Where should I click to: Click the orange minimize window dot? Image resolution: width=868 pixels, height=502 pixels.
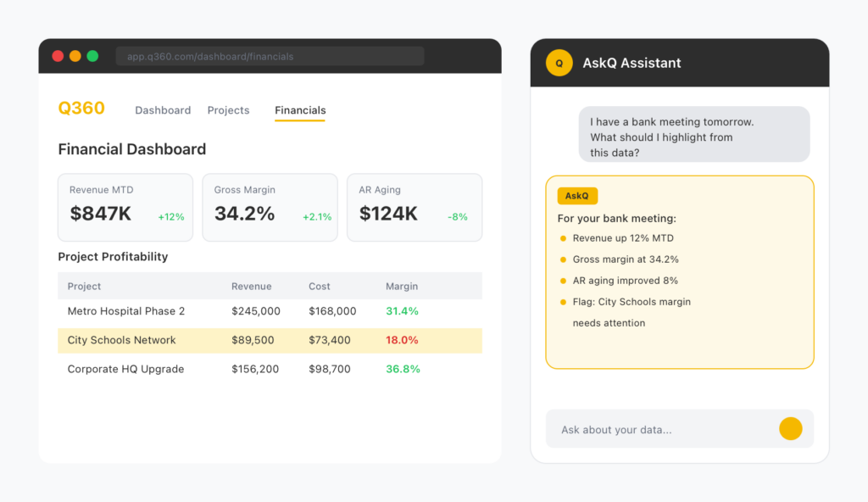click(75, 56)
